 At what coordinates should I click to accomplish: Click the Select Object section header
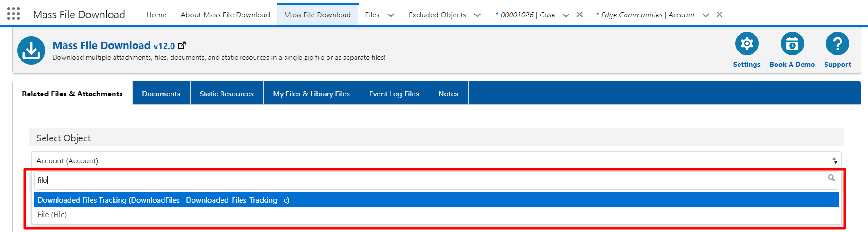436,138
